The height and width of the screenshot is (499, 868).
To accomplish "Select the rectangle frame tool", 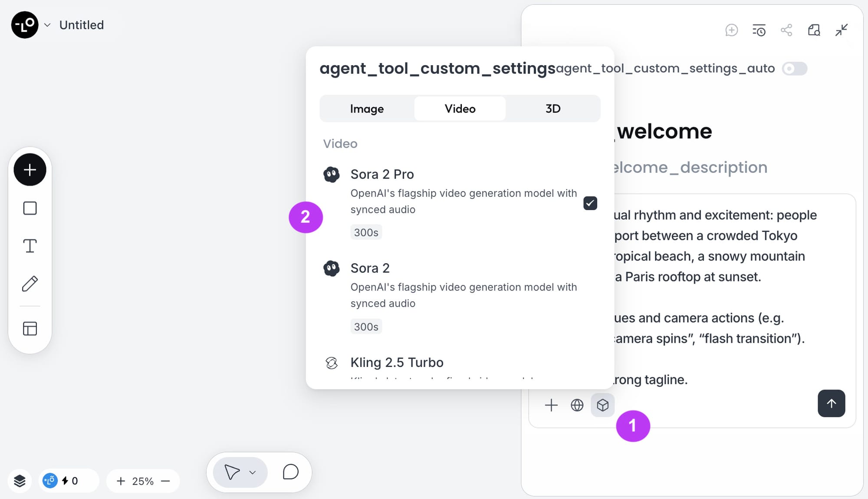I will [30, 208].
